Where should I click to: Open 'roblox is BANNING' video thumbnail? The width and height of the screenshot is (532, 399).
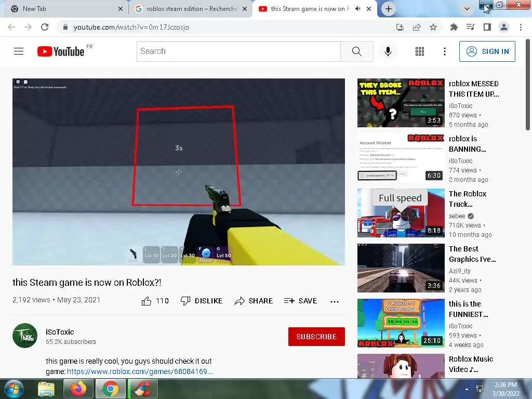[x=401, y=158]
